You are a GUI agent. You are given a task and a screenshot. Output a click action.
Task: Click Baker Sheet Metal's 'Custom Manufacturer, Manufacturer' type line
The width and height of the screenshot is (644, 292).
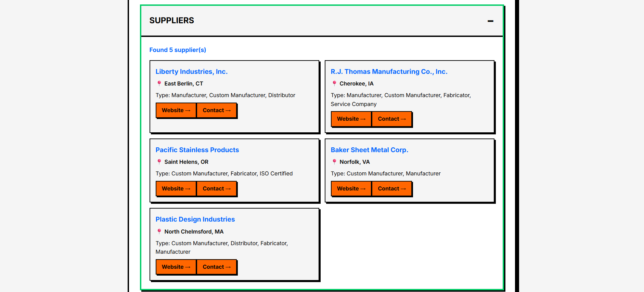coord(386,173)
